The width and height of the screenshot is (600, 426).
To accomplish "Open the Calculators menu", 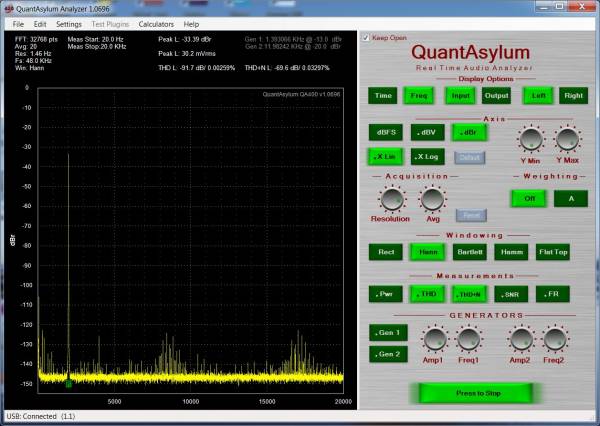I will coord(156,24).
